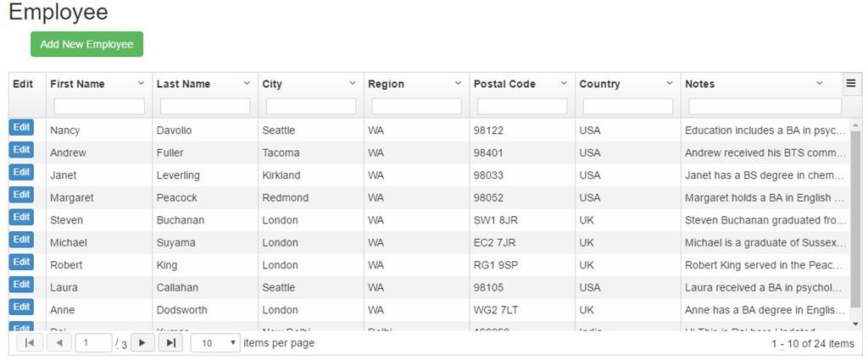Screen dimensions: 868x360
Task: Sort by the Region column header
Action: tap(386, 84)
